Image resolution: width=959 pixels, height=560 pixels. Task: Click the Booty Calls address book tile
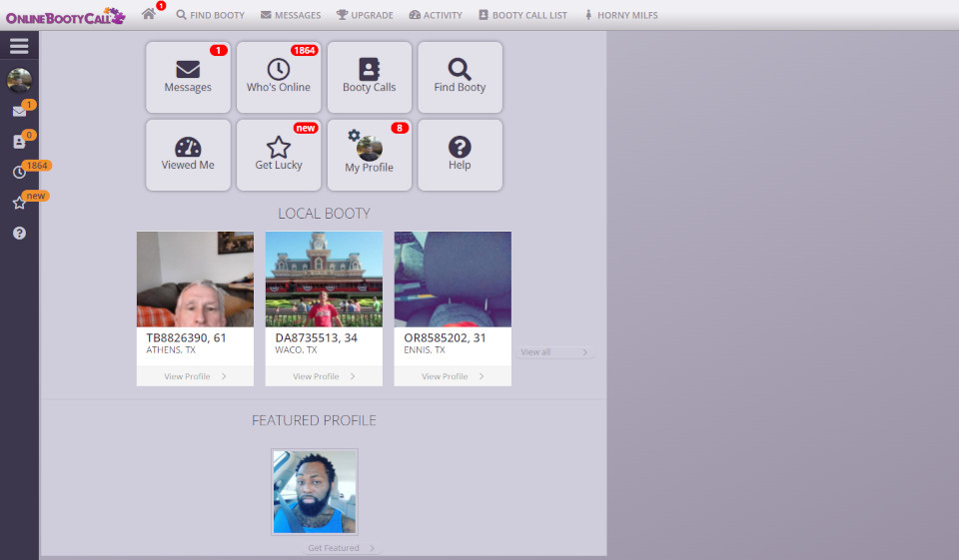click(x=370, y=77)
